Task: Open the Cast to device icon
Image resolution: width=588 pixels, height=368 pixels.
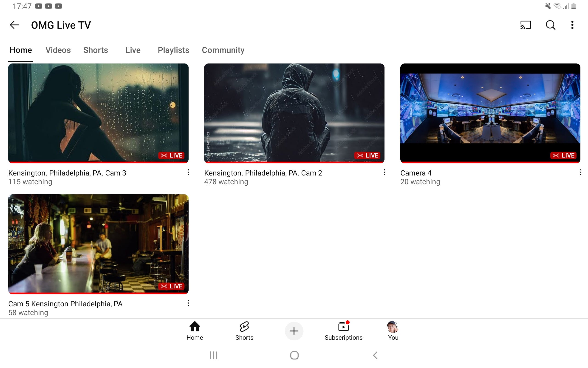Action: click(x=526, y=25)
